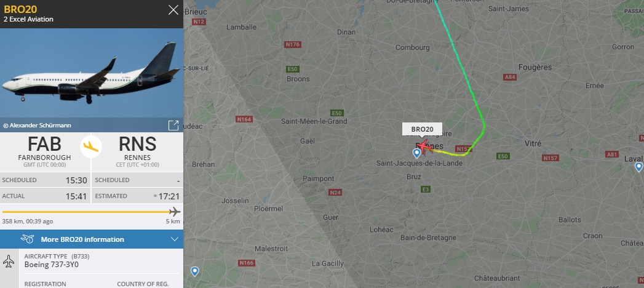Click the Boeing 737 aircraft photo
This screenshot has height=288, width=644.
[x=92, y=74]
